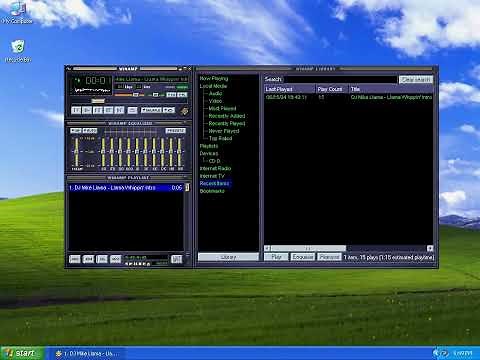
Task: Click the last equalizer band slider
Action: tap(180, 152)
